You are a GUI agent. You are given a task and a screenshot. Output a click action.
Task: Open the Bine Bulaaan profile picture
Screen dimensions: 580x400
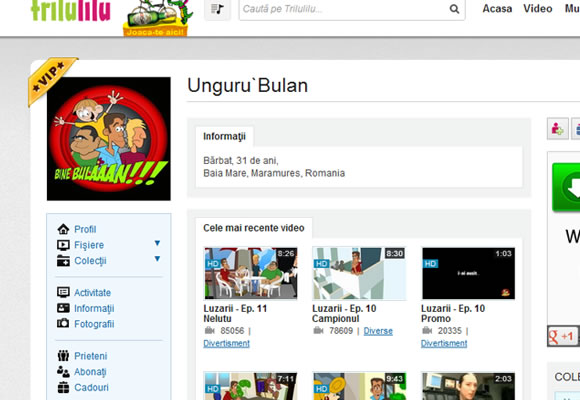pyautogui.click(x=109, y=139)
